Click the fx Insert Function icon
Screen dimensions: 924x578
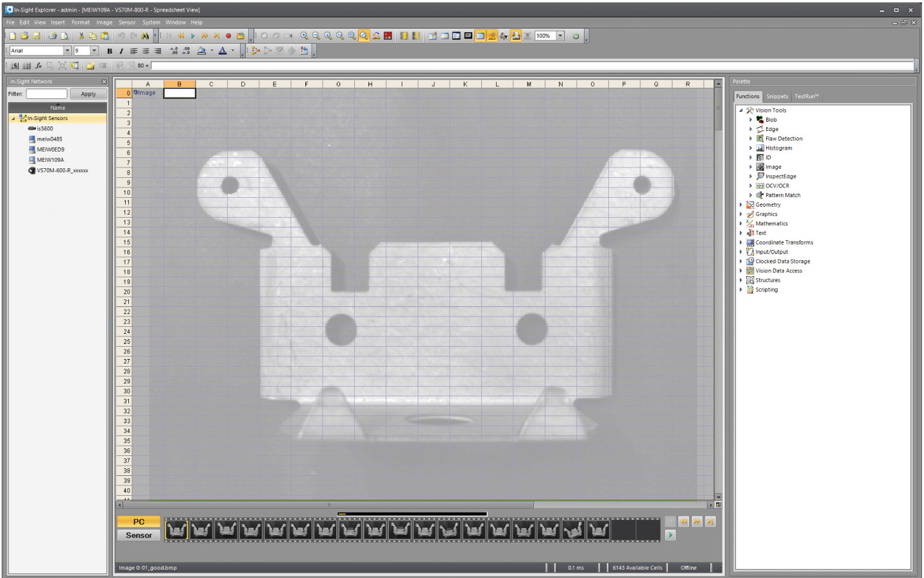point(38,66)
